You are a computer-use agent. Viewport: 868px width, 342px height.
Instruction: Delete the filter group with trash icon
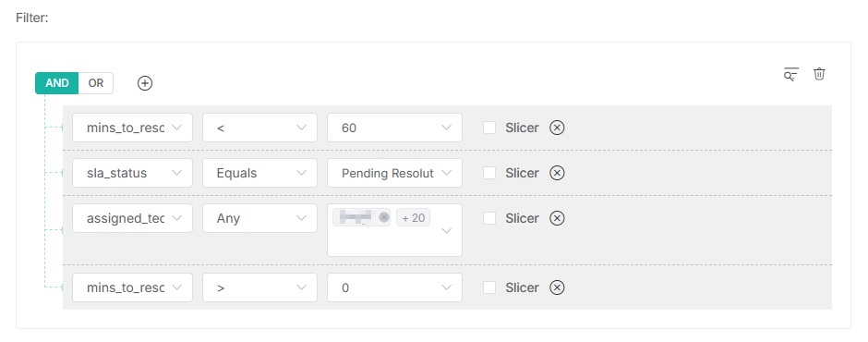pos(819,74)
